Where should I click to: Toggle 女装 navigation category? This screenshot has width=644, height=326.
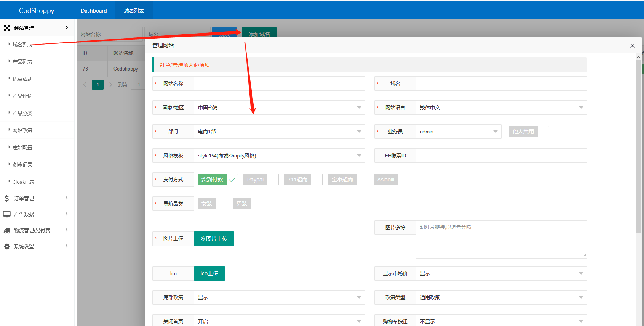pos(213,204)
